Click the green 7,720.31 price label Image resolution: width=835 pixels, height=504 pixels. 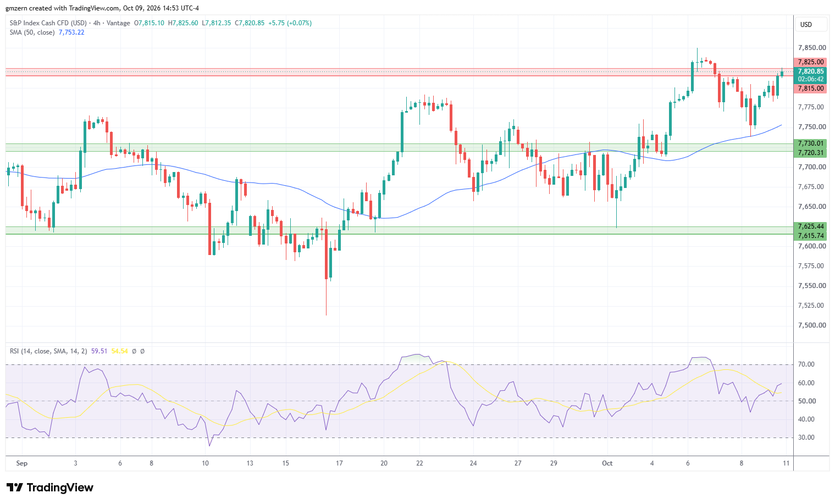pos(810,153)
